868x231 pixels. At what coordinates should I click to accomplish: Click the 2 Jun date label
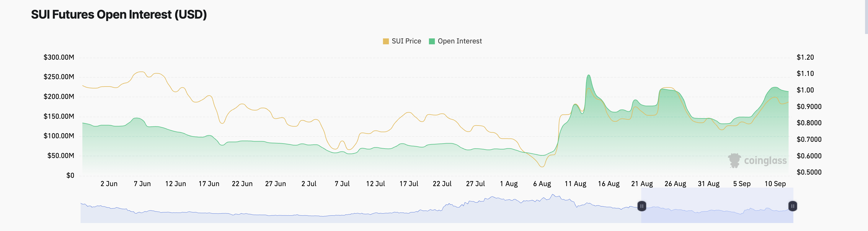[109, 184]
